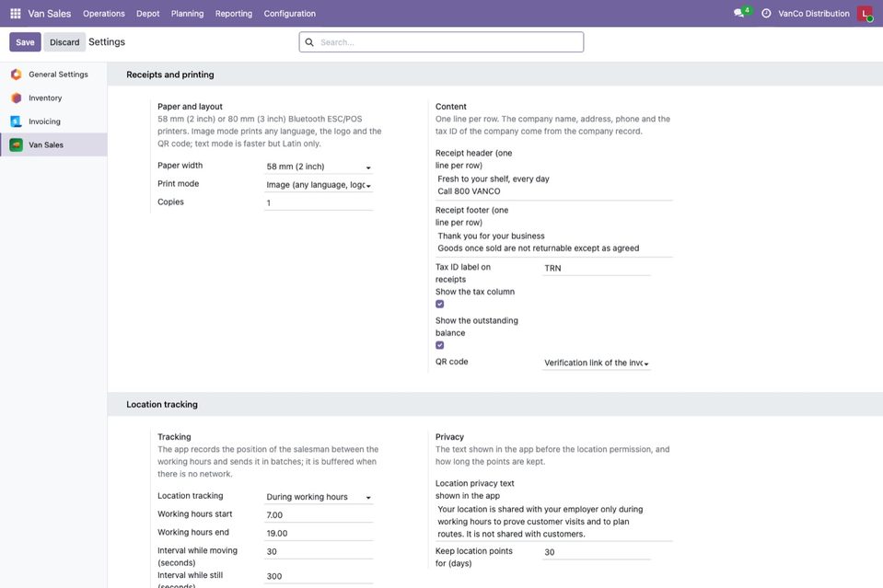Open the Configuration menu
Viewport: 883px width, 588px height.
[x=290, y=14]
